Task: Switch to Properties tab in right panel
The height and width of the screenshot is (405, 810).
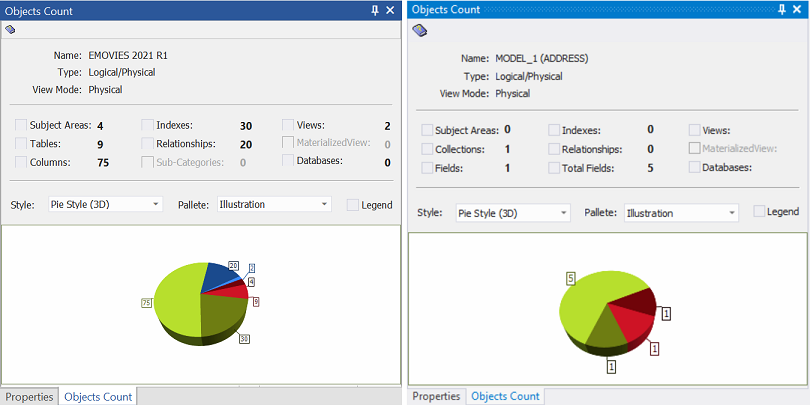Action: 436,396
